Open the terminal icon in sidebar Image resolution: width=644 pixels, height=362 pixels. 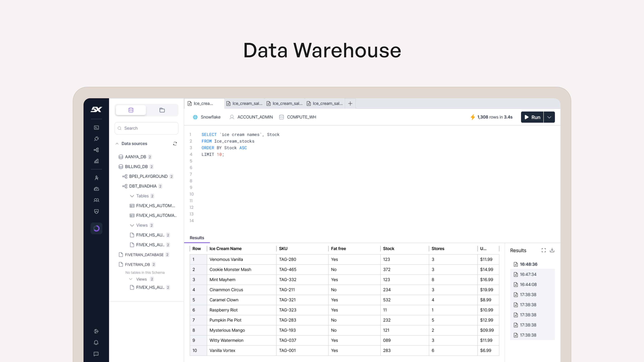[x=96, y=128]
